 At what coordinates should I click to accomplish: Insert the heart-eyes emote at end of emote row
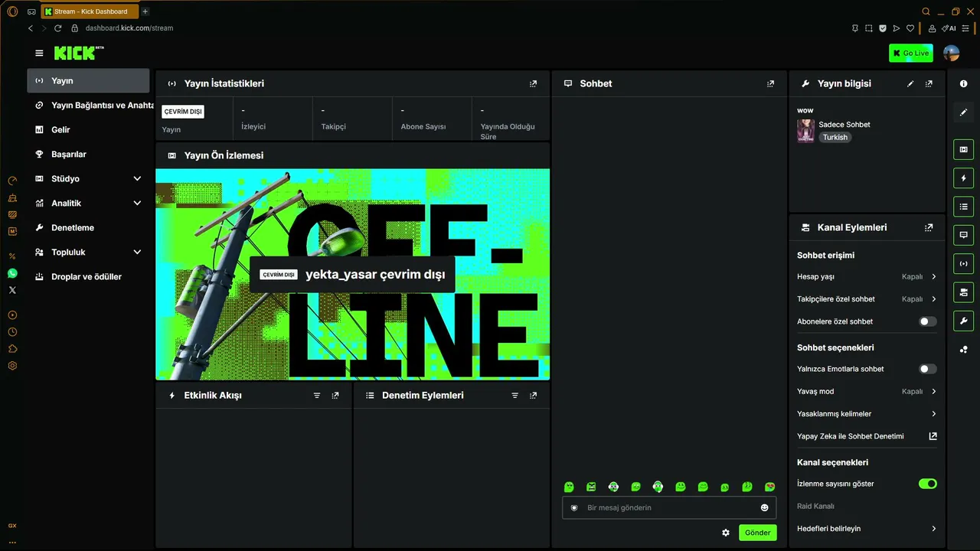(x=769, y=487)
